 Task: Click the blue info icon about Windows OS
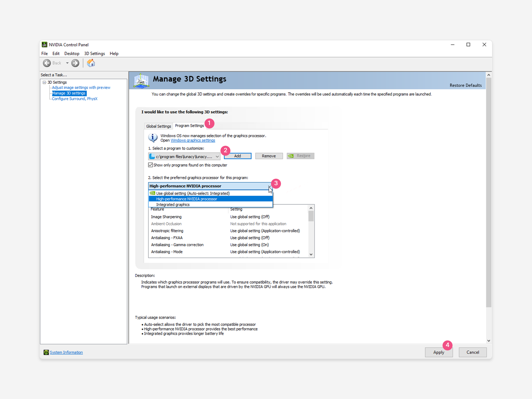(x=153, y=138)
